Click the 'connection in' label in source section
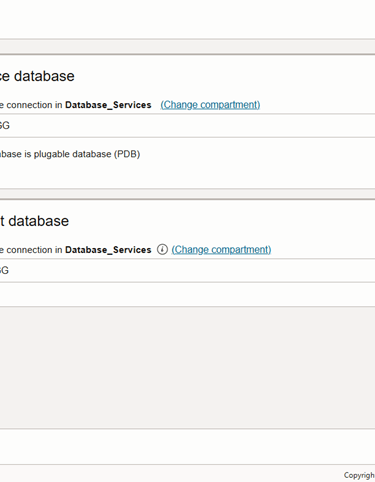 (32, 105)
